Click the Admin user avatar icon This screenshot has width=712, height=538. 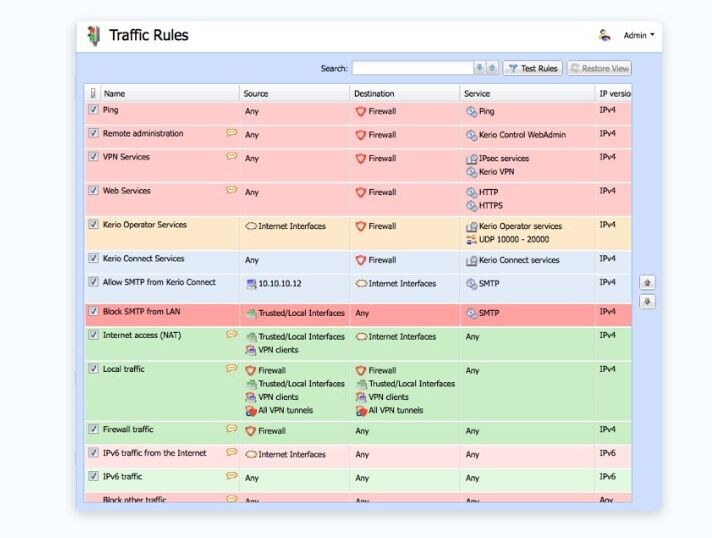[605, 35]
